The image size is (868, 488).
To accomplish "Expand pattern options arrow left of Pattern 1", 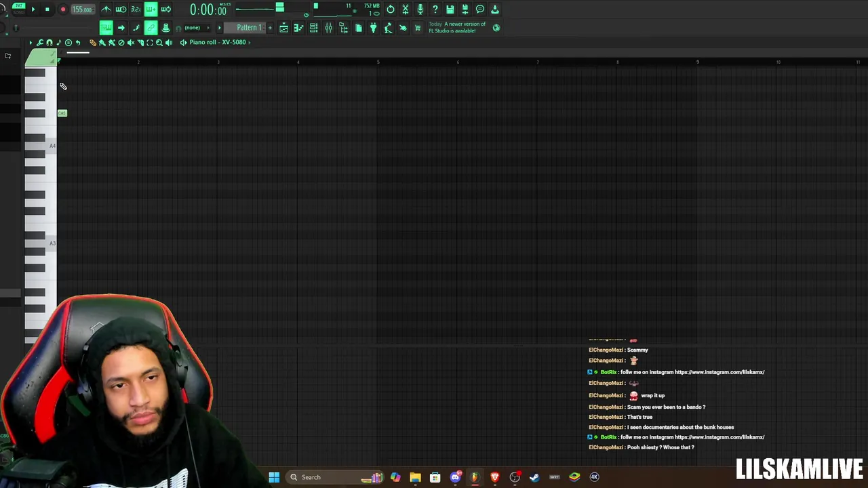I will [219, 28].
